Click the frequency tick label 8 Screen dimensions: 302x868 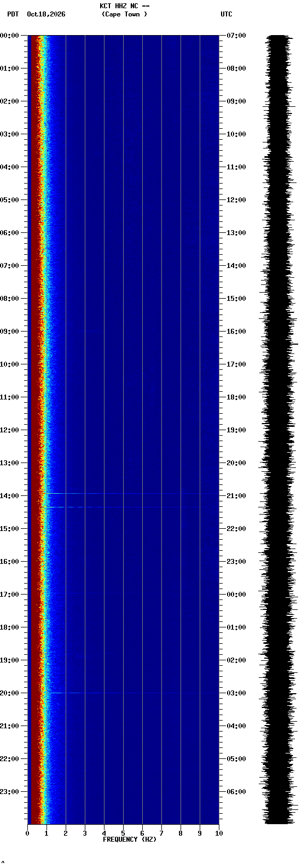coord(181,833)
